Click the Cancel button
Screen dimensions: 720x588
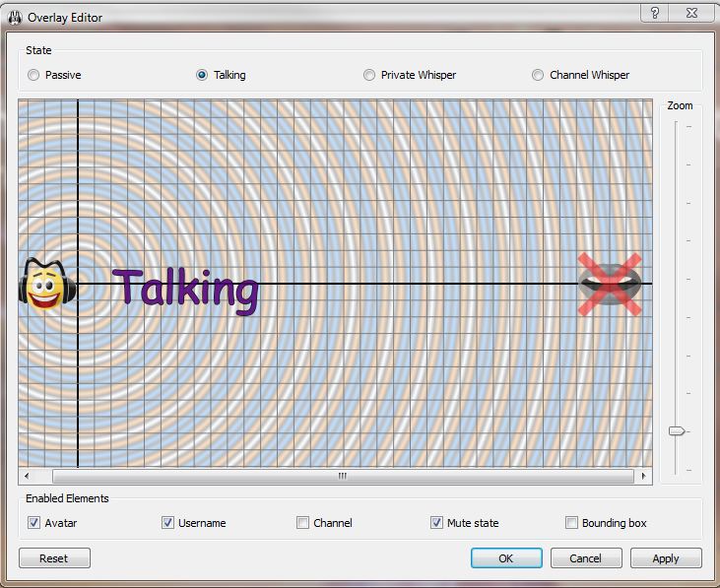585,558
